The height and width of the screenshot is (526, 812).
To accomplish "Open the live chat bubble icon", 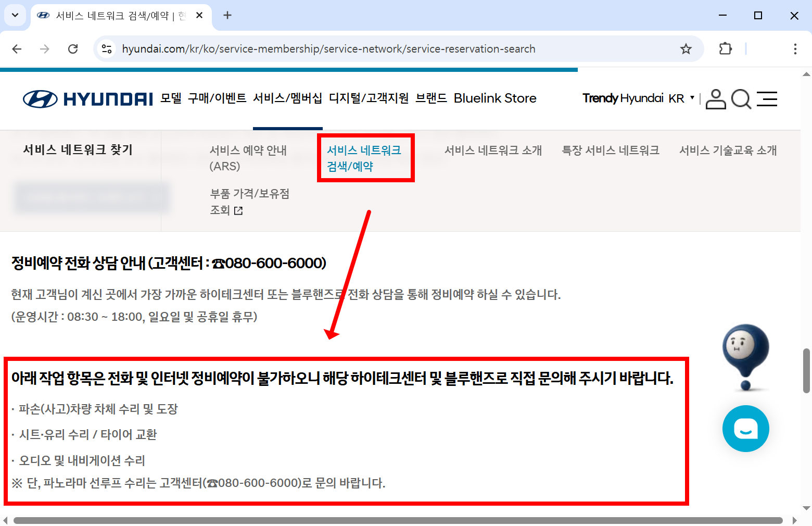I will [x=745, y=429].
